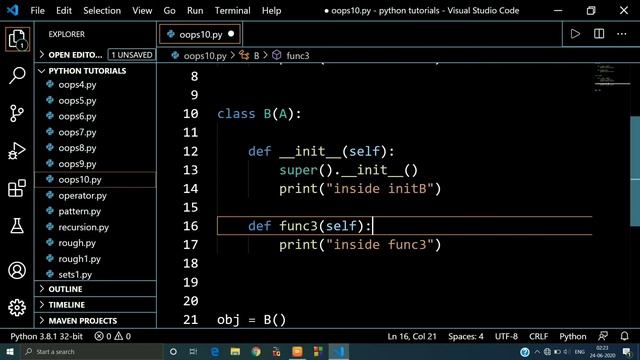Open the Edit menu
640x360 pixels.
(x=64, y=11)
